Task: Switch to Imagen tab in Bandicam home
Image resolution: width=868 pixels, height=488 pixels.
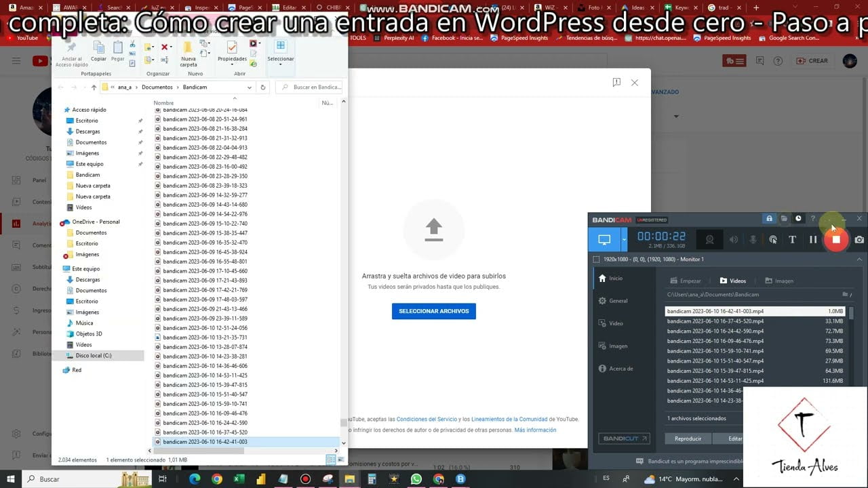Action: point(779,281)
